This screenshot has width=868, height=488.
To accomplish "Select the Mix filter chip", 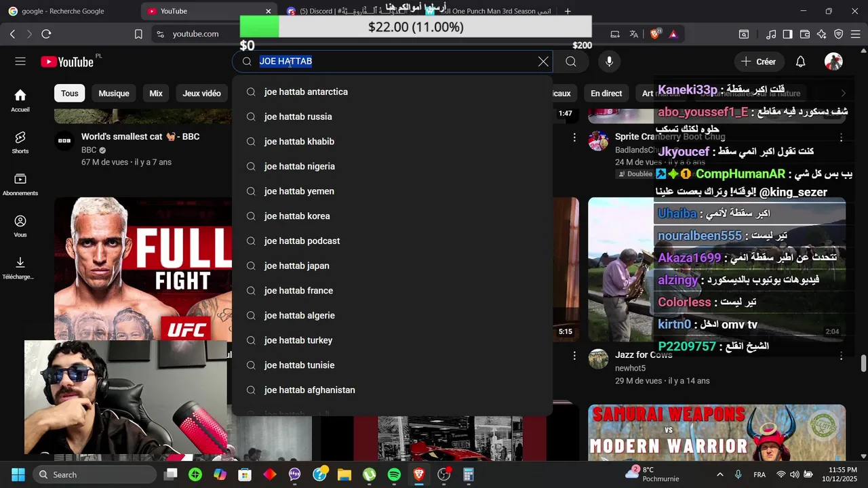I will [156, 94].
